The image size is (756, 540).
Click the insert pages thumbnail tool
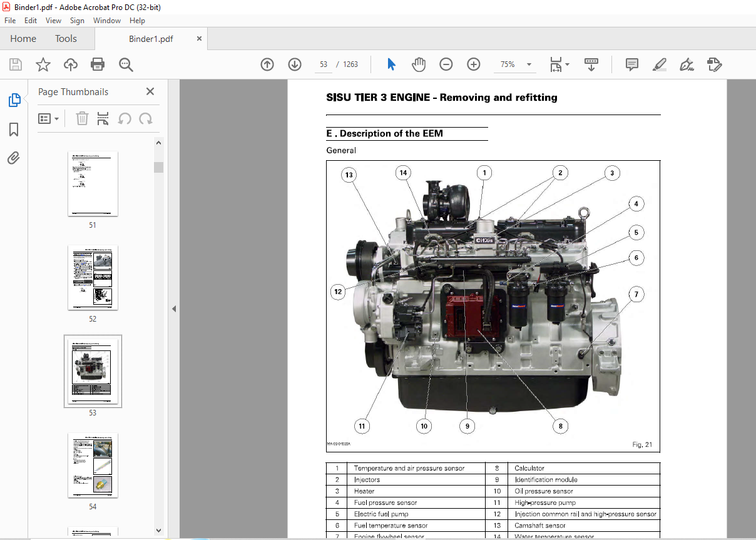click(103, 118)
